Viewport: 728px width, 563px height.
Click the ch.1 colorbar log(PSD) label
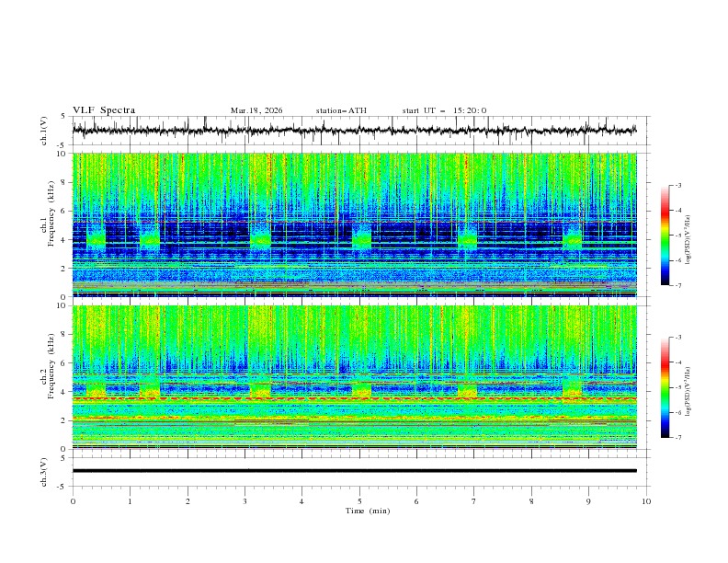[688, 240]
